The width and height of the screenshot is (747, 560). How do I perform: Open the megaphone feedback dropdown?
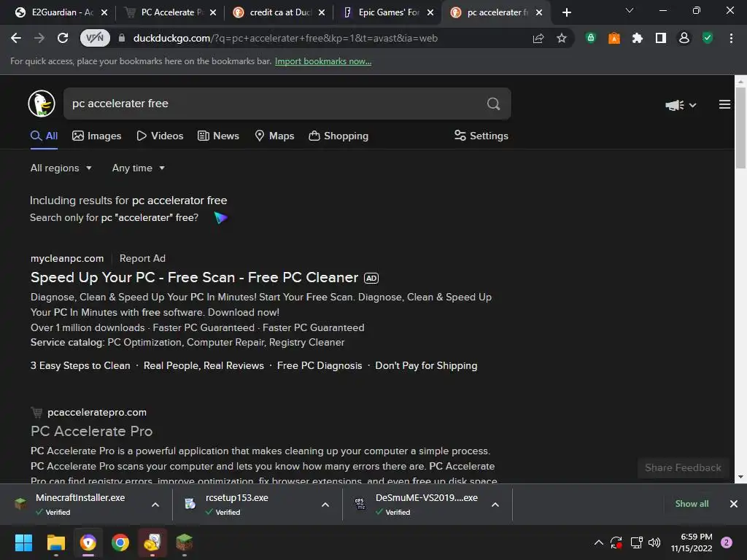(681, 105)
